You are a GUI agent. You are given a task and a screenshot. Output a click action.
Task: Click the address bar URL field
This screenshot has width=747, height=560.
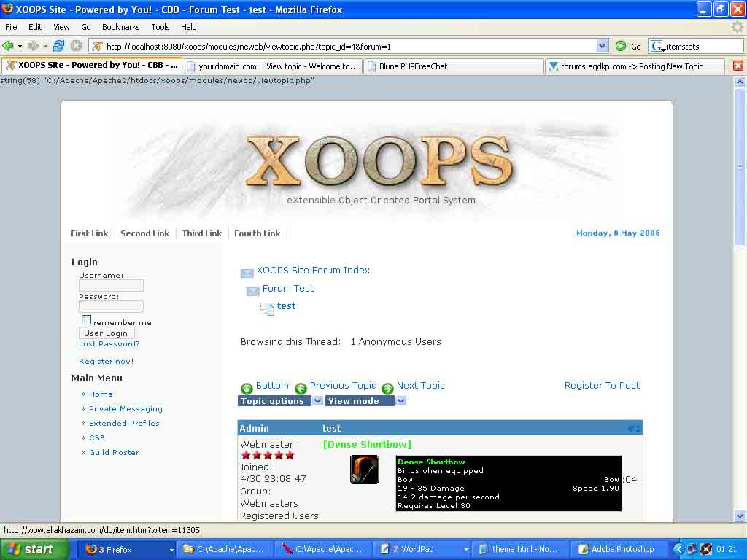click(350, 46)
